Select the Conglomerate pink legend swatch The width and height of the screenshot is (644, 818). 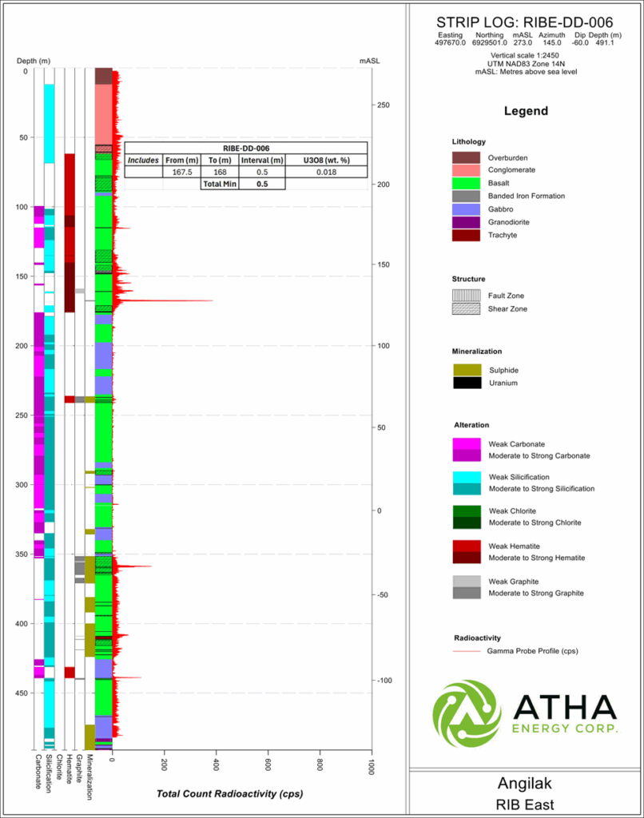point(466,170)
